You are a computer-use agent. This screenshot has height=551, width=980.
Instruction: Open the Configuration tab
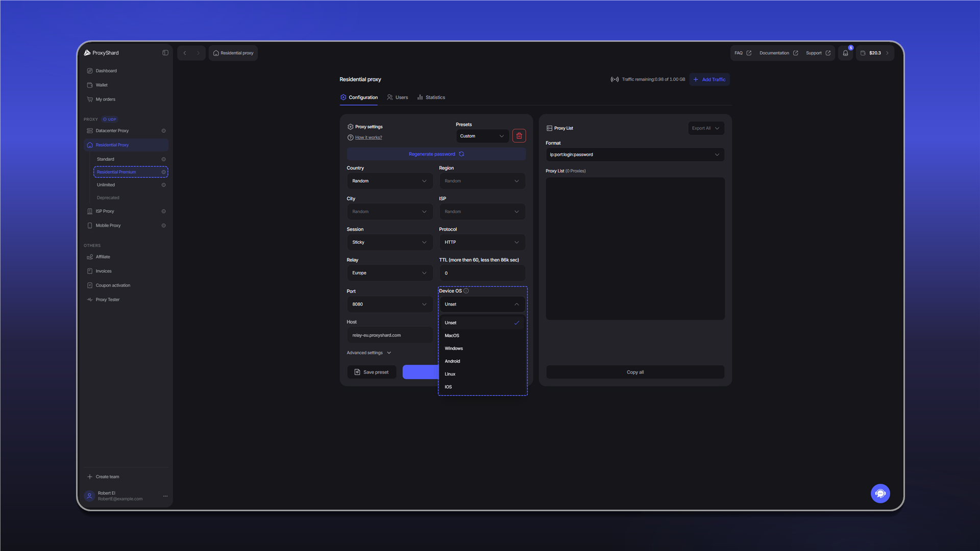359,97
